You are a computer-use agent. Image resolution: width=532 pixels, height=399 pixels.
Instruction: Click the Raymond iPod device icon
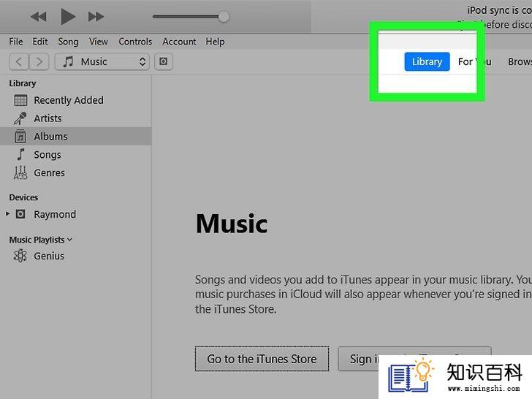click(20, 214)
